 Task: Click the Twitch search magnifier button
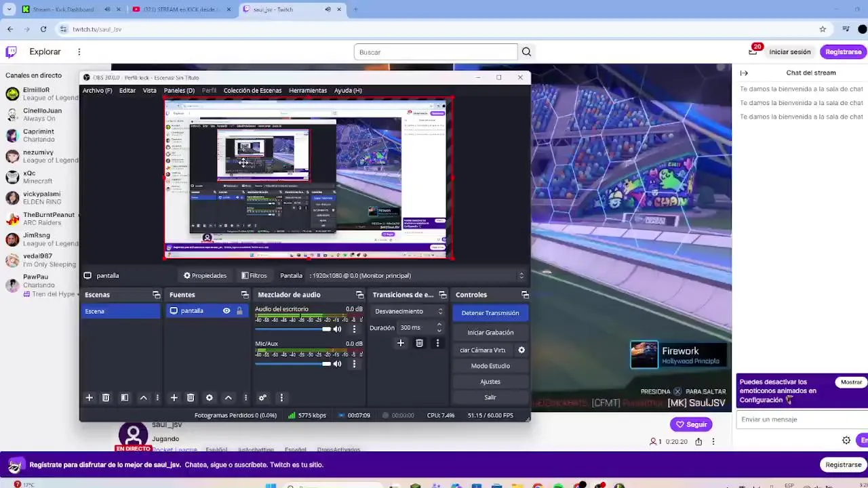(526, 52)
